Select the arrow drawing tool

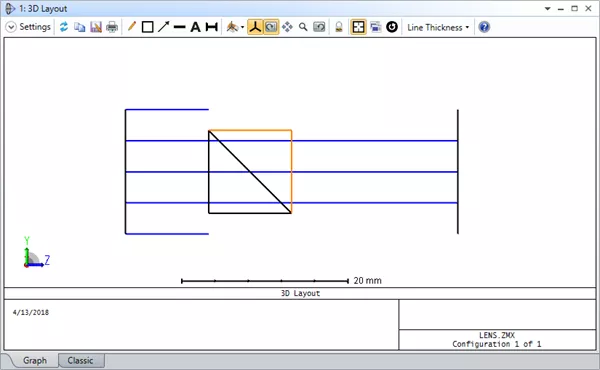click(x=164, y=27)
